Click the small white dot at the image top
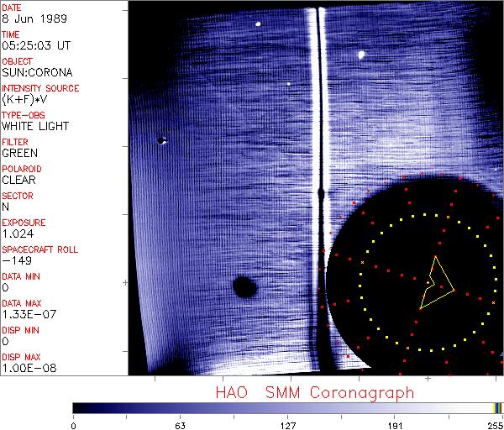The image size is (504, 430). (258, 24)
